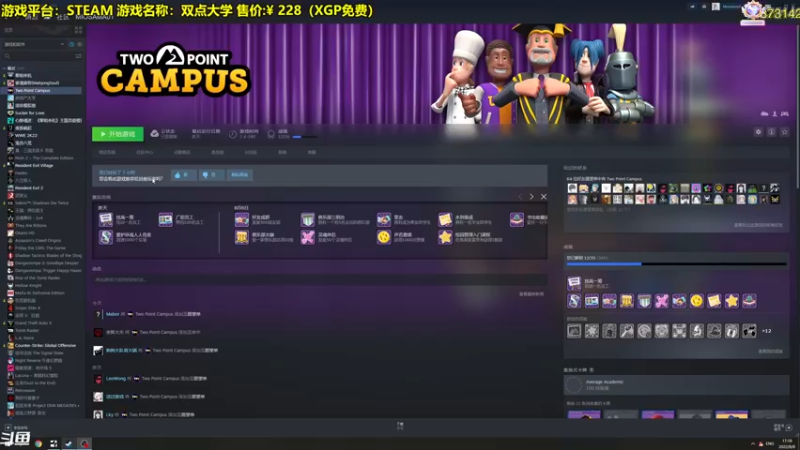This screenshot has height=450, width=800.
Task: Click thumbs-up recommend button
Action: [x=183, y=175]
